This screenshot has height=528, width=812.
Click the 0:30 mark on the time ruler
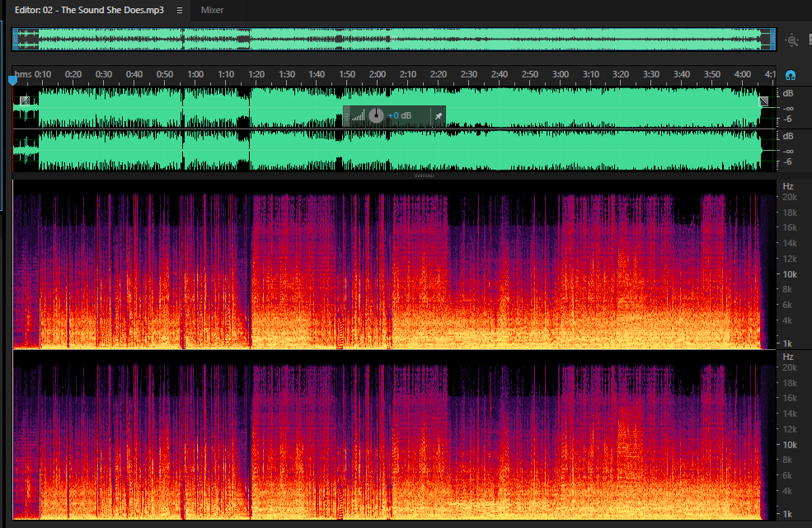coord(104,74)
